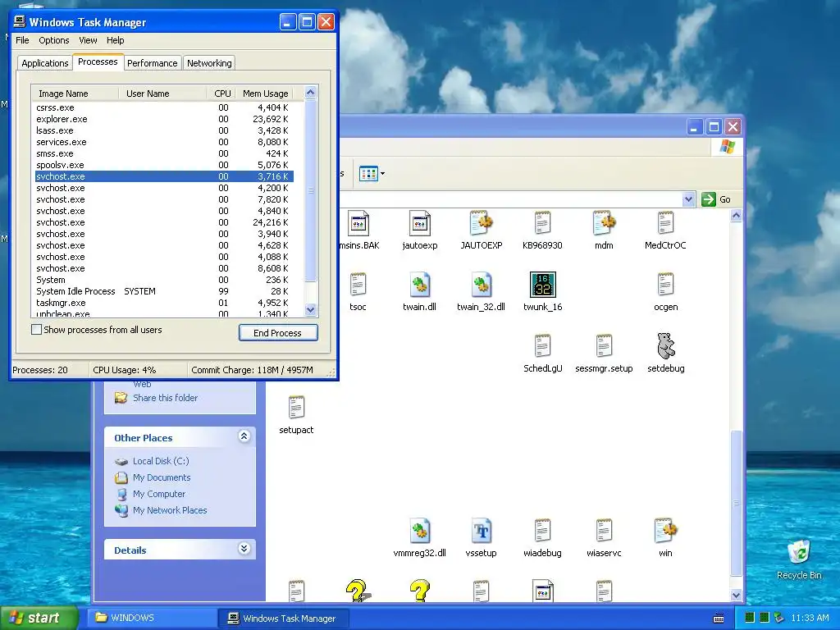Select the twunk_16 application icon
Viewport: 840px width, 630px height.
click(x=543, y=285)
